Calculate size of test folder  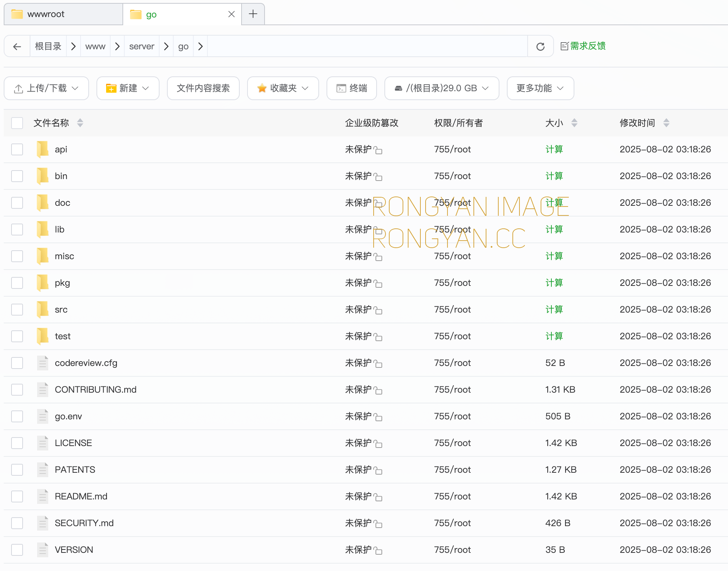click(x=554, y=336)
